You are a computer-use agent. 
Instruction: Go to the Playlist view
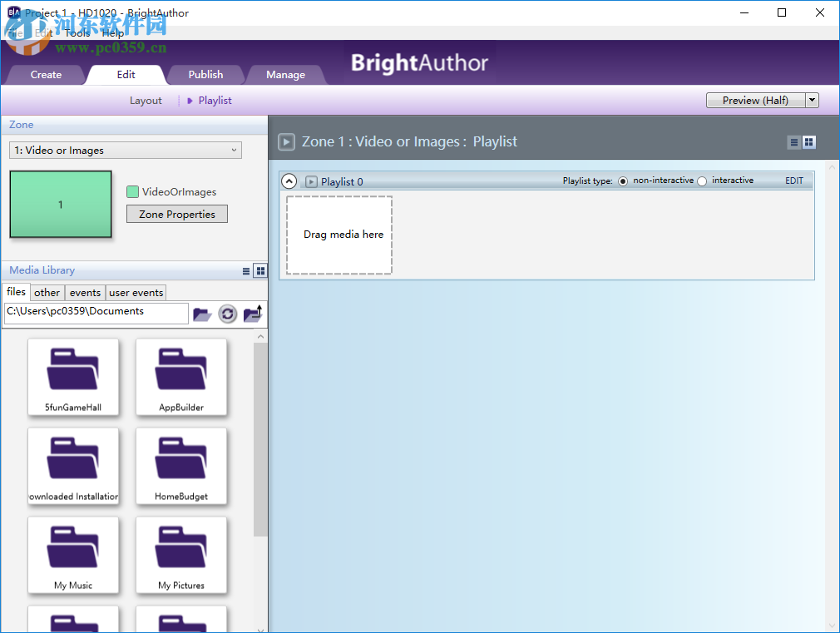215,100
